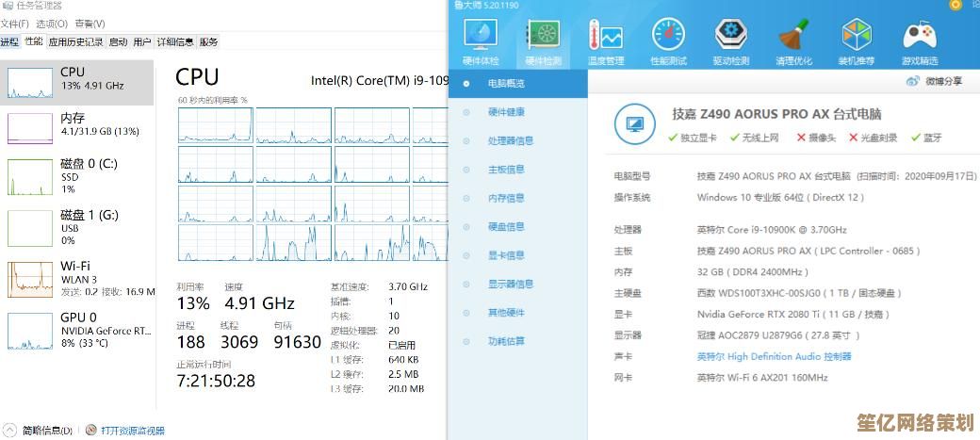
Task: Select the GPU 0 NVIDIA GeForce entry
Action: click(x=77, y=330)
